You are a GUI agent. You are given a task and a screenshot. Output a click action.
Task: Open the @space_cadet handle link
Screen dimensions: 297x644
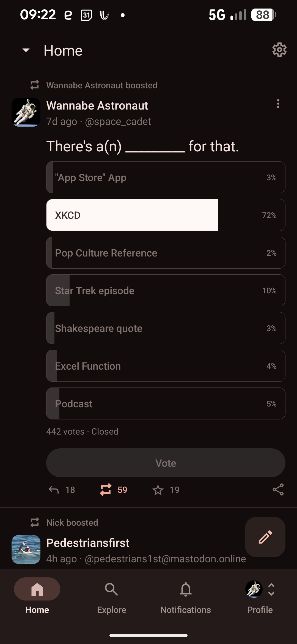click(x=118, y=122)
